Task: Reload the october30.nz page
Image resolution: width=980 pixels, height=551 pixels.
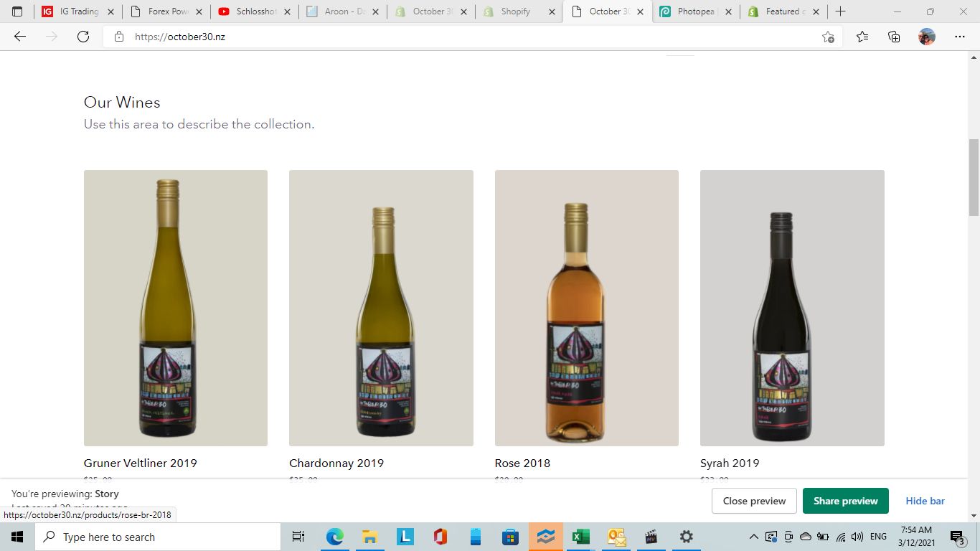Action: click(x=83, y=37)
